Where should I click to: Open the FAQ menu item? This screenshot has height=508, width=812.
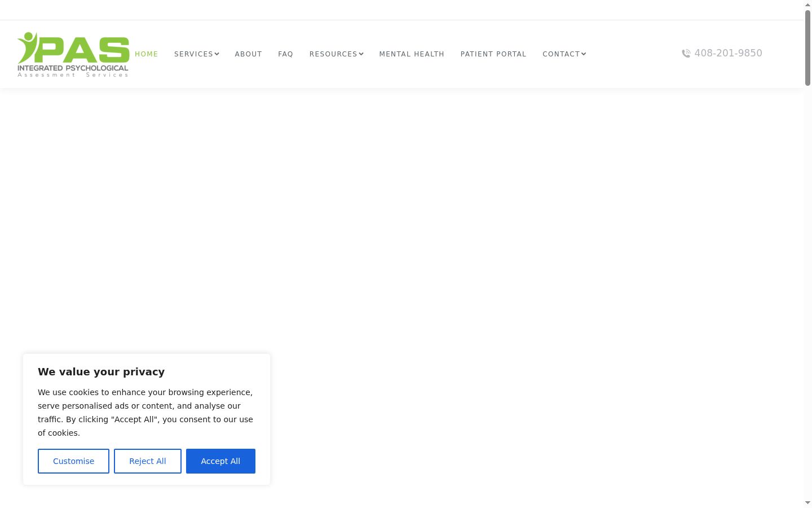click(285, 54)
